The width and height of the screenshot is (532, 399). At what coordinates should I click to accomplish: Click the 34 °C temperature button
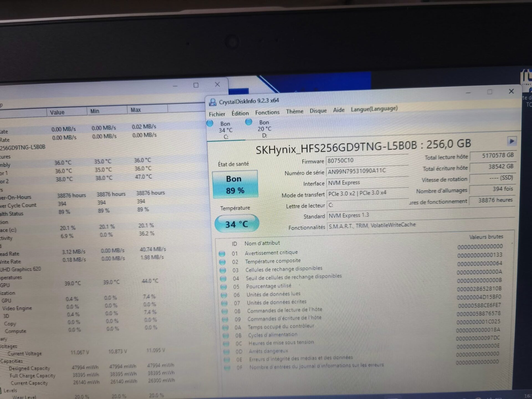click(x=237, y=224)
